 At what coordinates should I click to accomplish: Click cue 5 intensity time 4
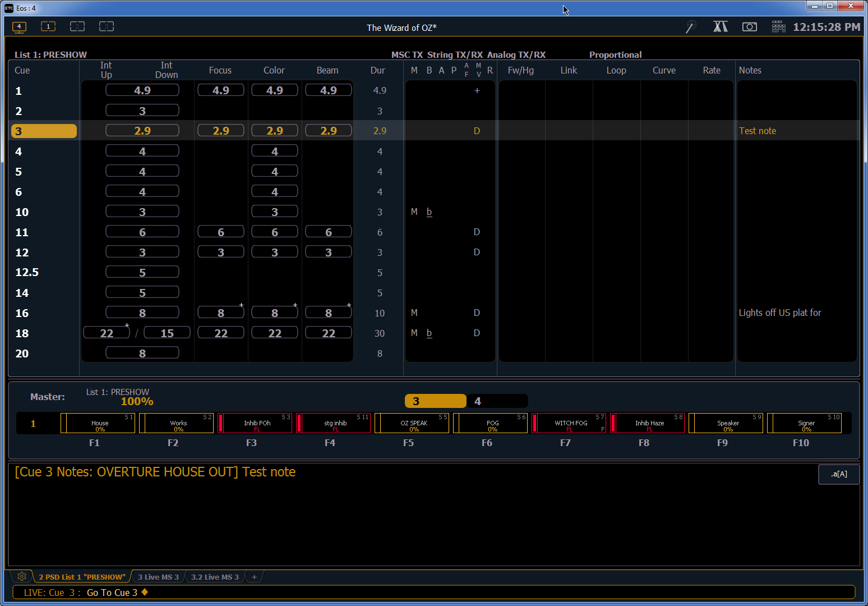pyautogui.click(x=142, y=171)
